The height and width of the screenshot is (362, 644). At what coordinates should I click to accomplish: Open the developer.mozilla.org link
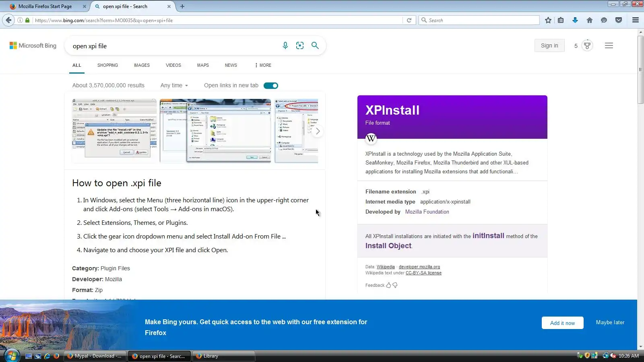pos(419,267)
